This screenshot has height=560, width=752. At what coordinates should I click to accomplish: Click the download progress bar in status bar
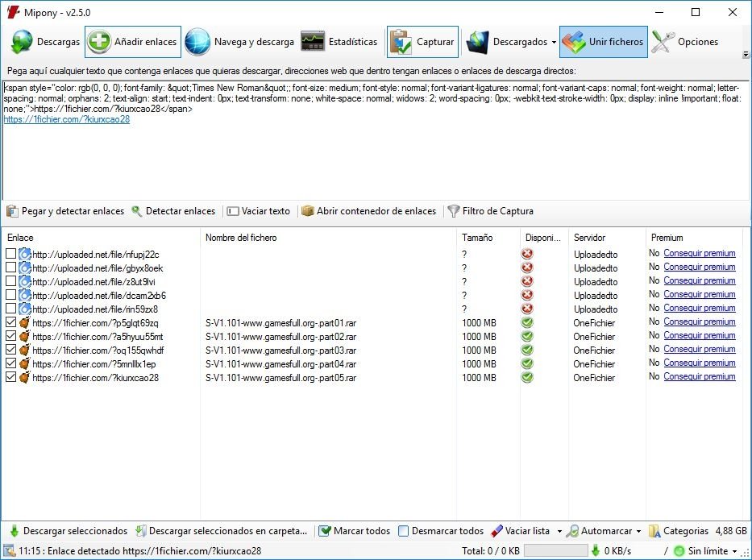coord(555,551)
